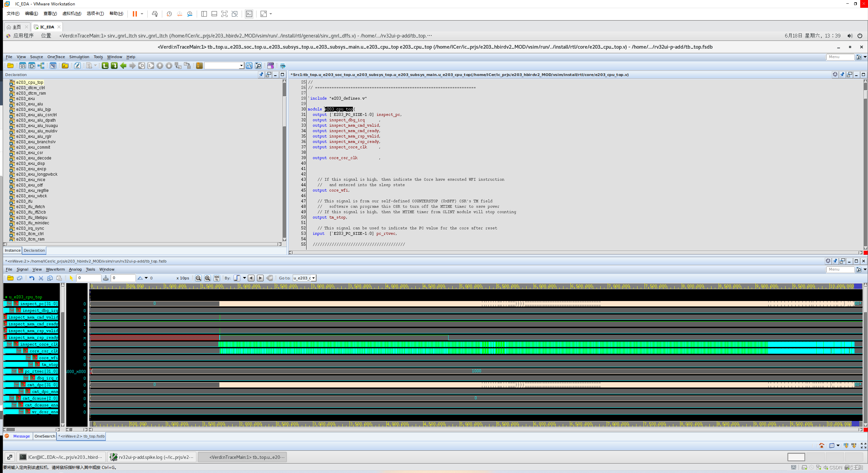Click the pause button in VMware toolbar

pyautogui.click(x=135, y=14)
